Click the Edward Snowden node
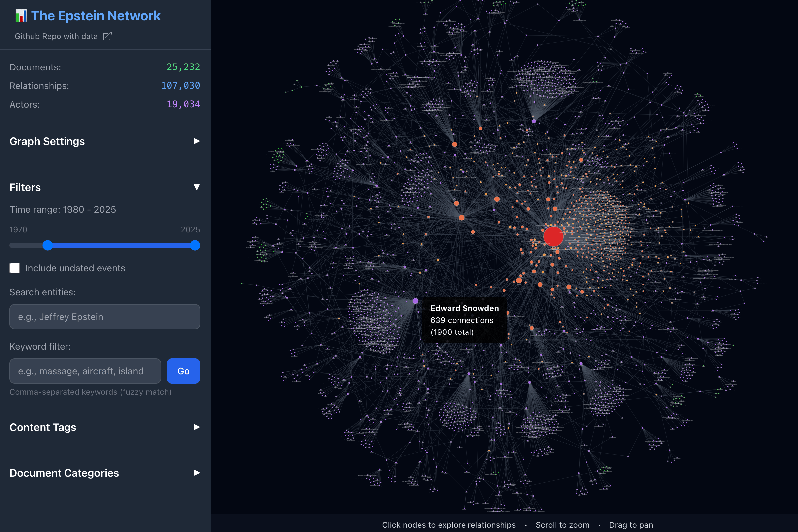Image resolution: width=798 pixels, height=532 pixels. [415, 300]
